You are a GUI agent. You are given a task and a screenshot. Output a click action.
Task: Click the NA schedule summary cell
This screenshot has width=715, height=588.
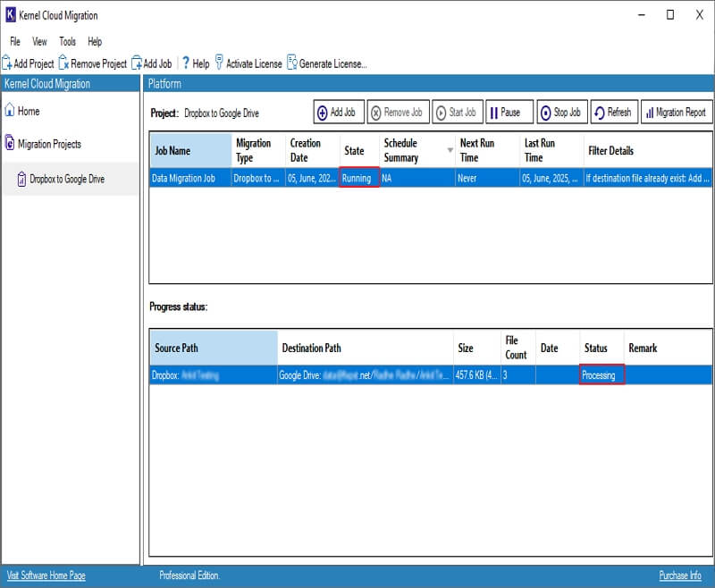417,178
